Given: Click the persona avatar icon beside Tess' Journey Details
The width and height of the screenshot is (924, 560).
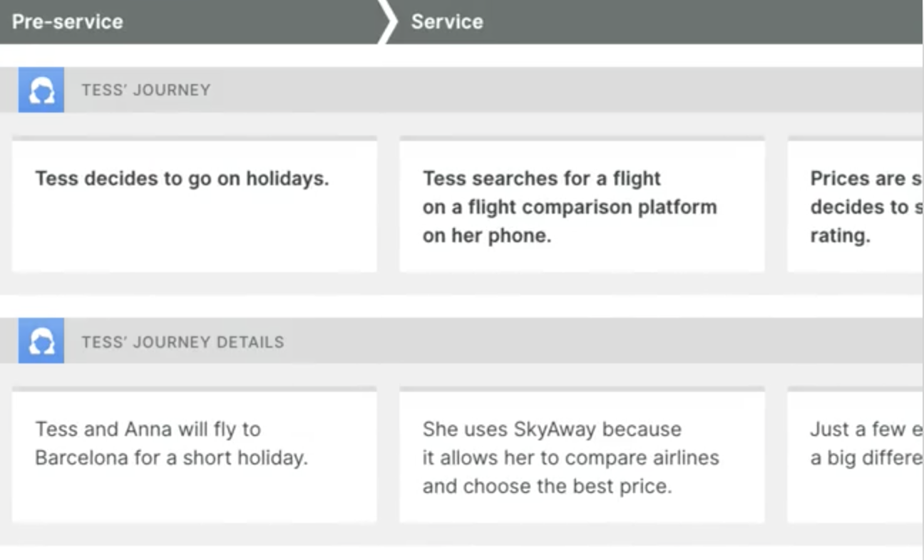Looking at the screenshot, I should click(x=41, y=341).
